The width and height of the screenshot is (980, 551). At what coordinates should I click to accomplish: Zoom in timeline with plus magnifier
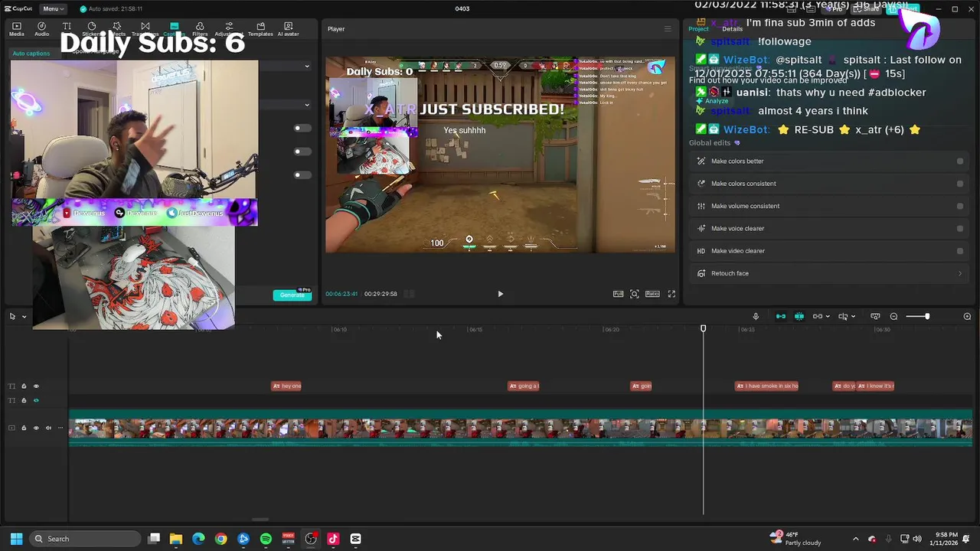click(x=967, y=316)
